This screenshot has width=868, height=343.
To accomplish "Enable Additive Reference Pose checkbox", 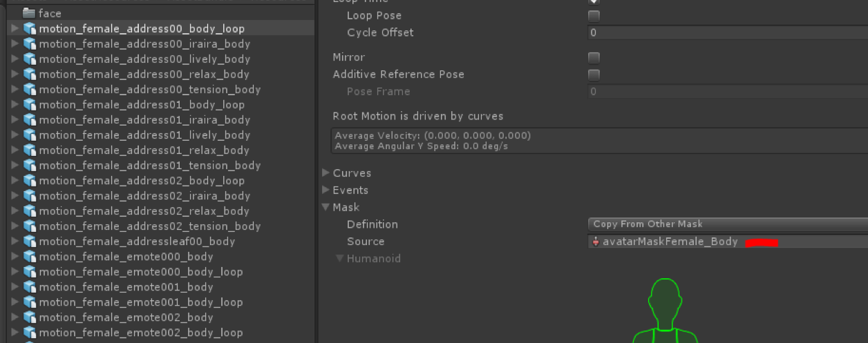I will [x=594, y=75].
